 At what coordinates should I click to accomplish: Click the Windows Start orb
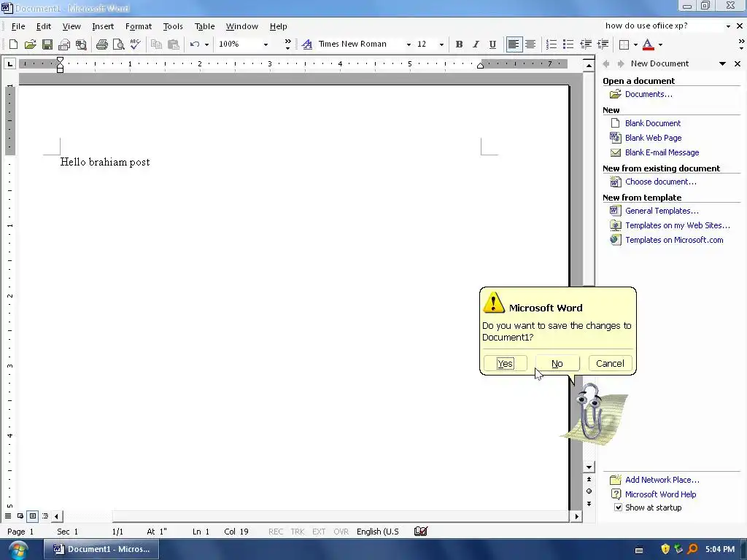[18, 550]
